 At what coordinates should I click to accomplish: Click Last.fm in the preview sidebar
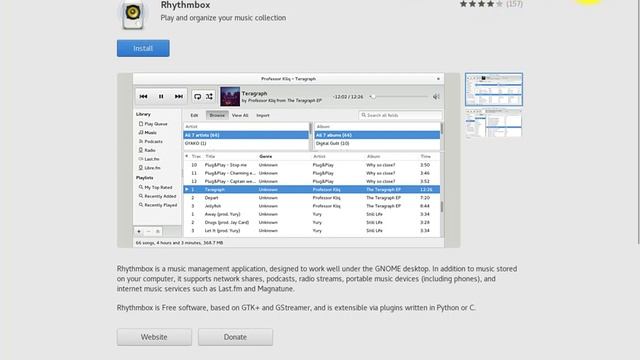point(149,159)
